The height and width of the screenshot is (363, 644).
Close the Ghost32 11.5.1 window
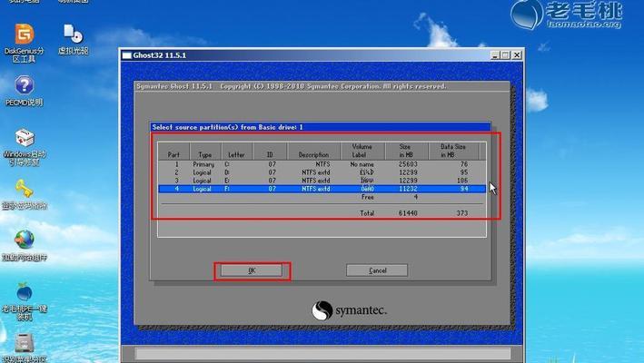517,55
